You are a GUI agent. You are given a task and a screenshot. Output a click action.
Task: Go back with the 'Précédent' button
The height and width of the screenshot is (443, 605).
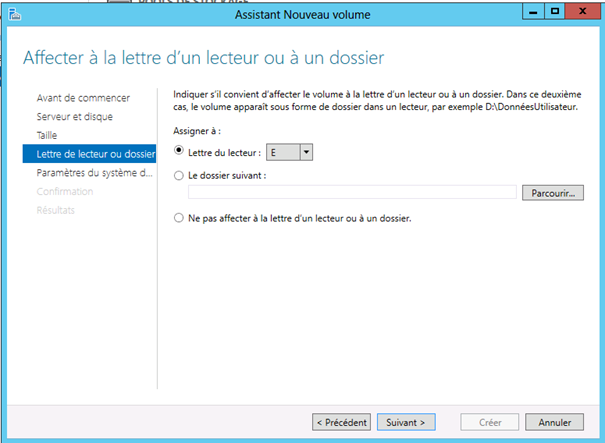coord(341,422)
